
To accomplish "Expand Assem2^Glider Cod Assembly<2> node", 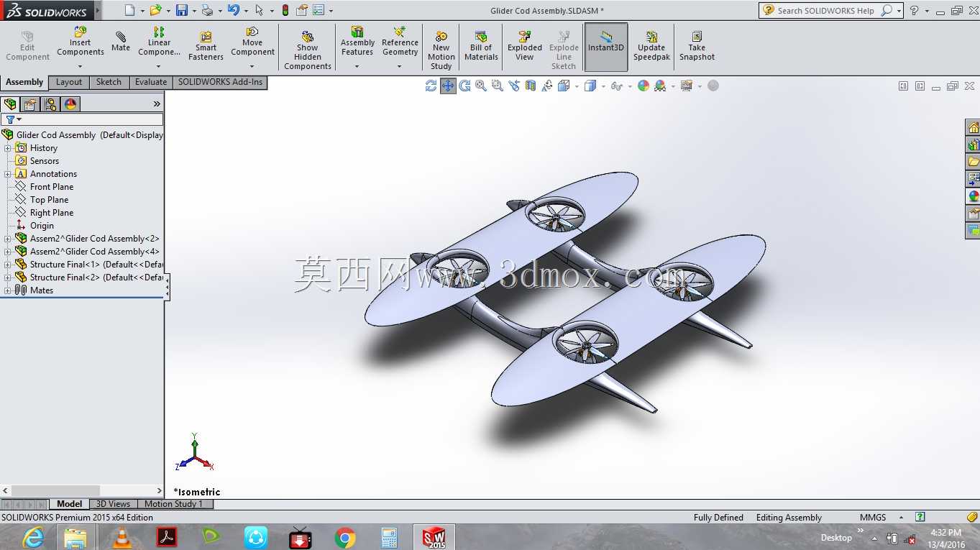I will click(x=8, y=239).
